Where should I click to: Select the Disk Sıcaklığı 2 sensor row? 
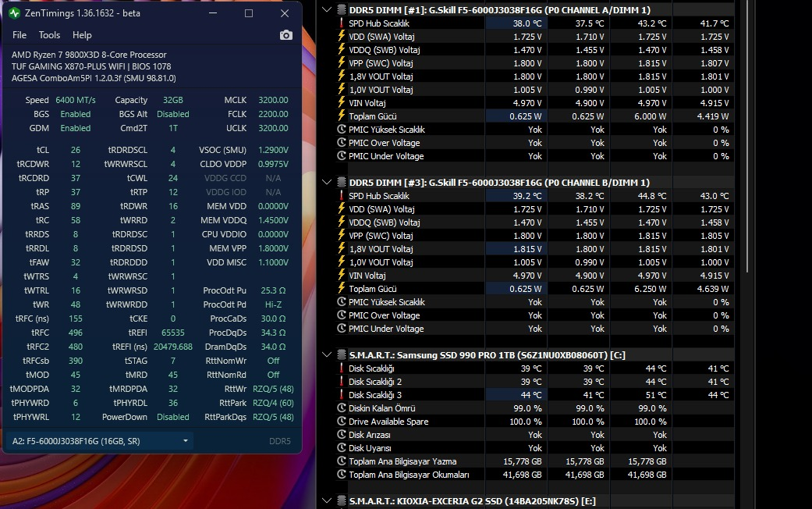(x=534, y=382)
